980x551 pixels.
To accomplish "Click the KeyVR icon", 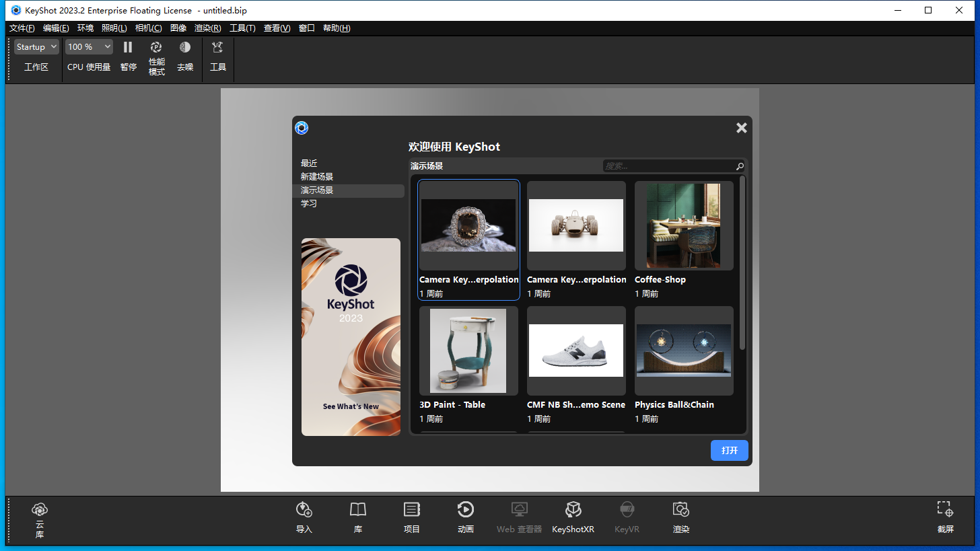I will [x=627, y=509].
